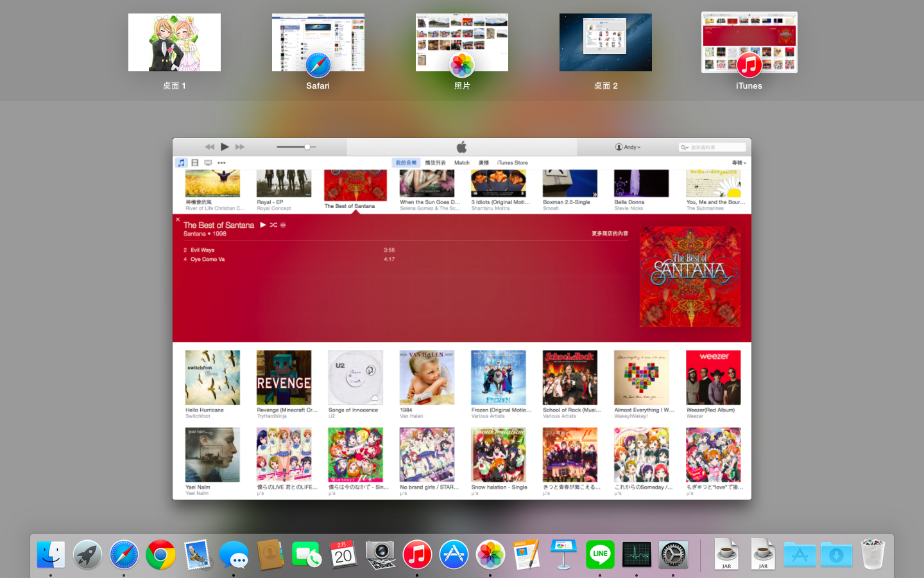
Task: Open the Snow halation single
Action: 498,455
